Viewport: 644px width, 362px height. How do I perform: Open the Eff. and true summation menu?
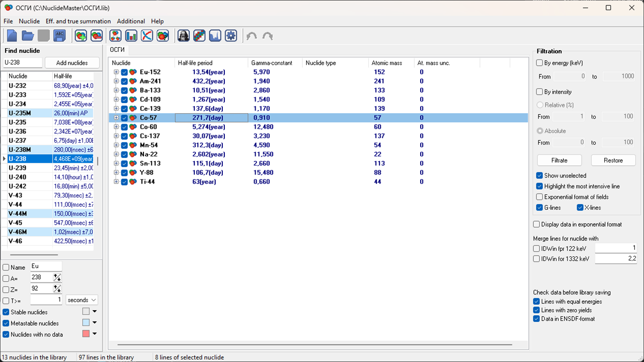[x=78, y=21]
